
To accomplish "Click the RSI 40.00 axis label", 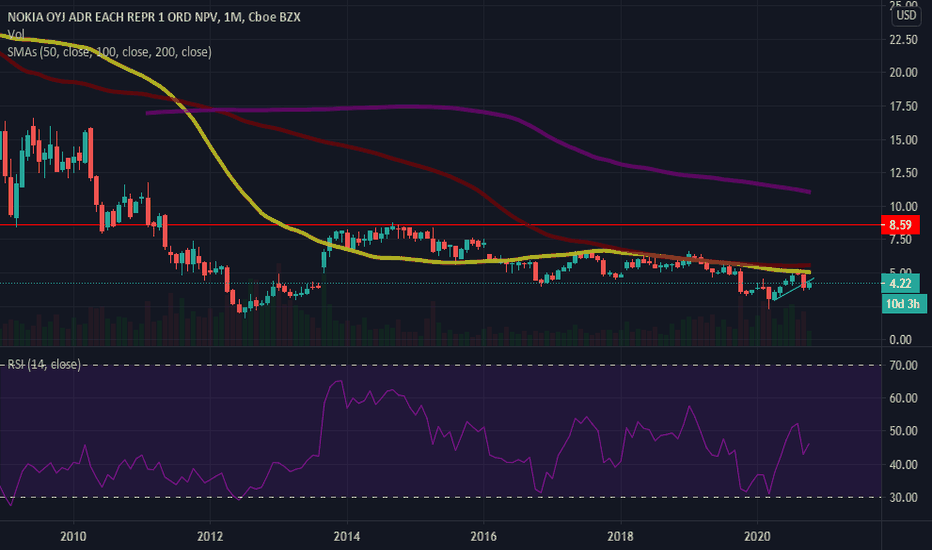I will [x=903, y=464].
